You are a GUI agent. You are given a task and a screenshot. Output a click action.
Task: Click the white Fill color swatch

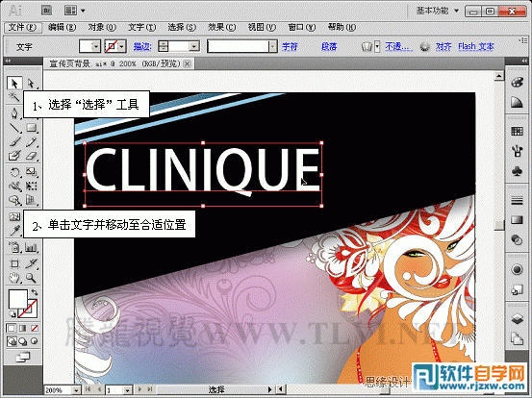tap(17, 299)
